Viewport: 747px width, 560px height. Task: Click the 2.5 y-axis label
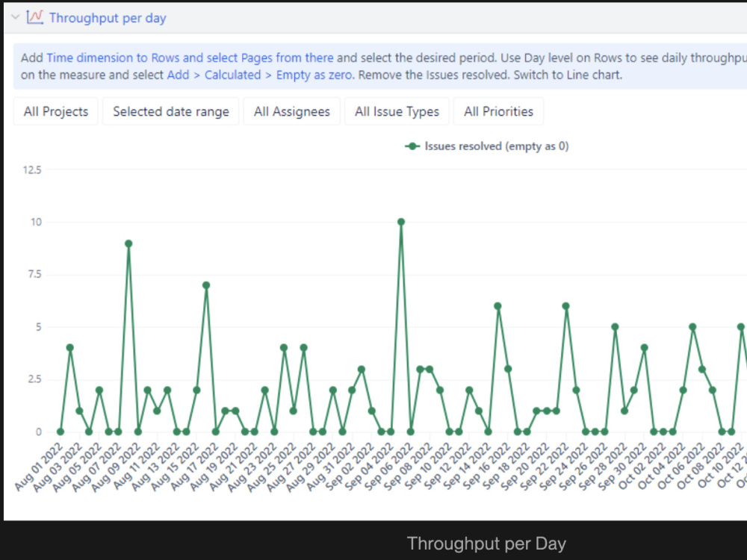[x=35, y=379]
